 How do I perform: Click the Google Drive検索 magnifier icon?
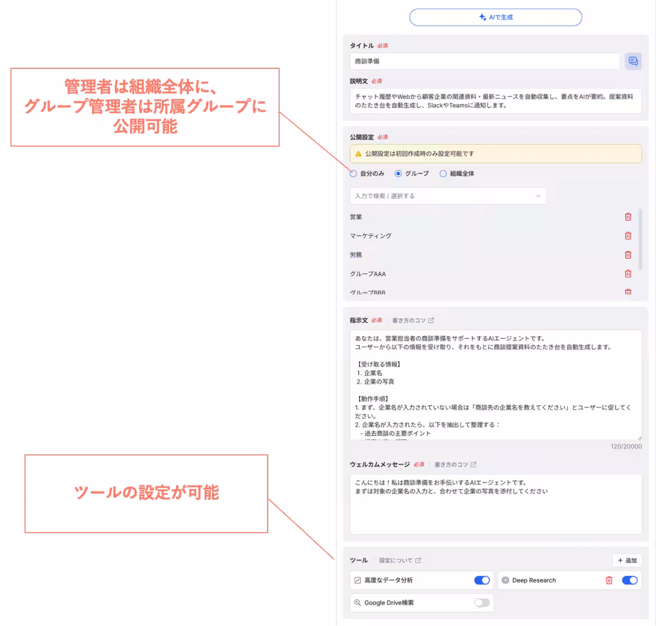coord(357,602)
